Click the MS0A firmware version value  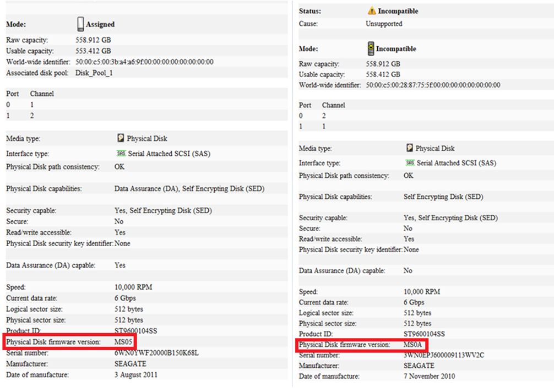coord(413,345)
